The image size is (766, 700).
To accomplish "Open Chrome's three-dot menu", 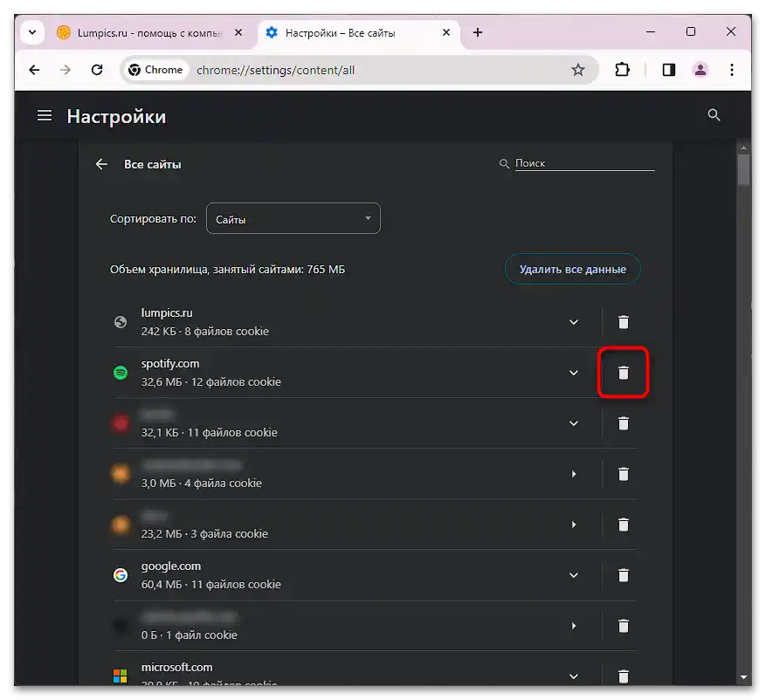I will (732, 70).
